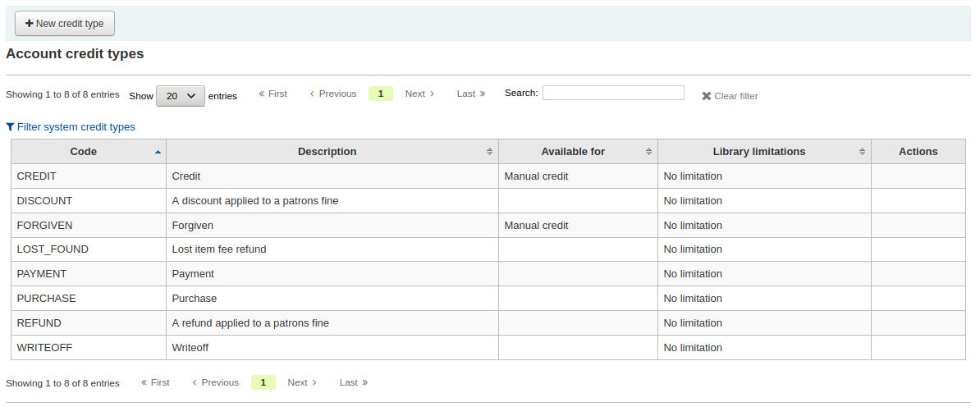The height and width of the screenshot is (416, 980).
Task: Jump to Last page in top pagination
Action: pos(470,94)
